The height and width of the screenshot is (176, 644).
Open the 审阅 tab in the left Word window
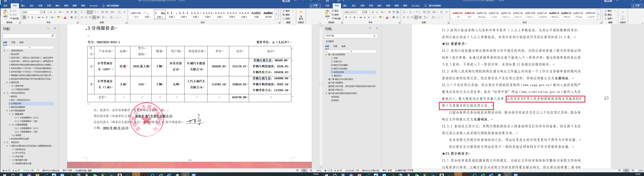pyautogui.click(x=66, y=6)
